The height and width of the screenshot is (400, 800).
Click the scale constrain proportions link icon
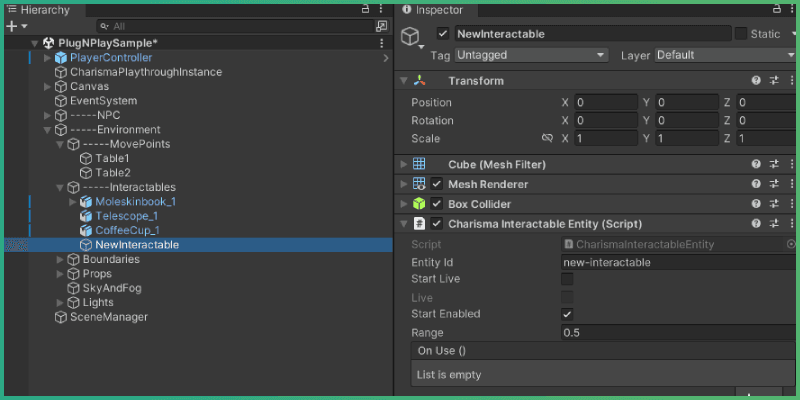[547, 138]
